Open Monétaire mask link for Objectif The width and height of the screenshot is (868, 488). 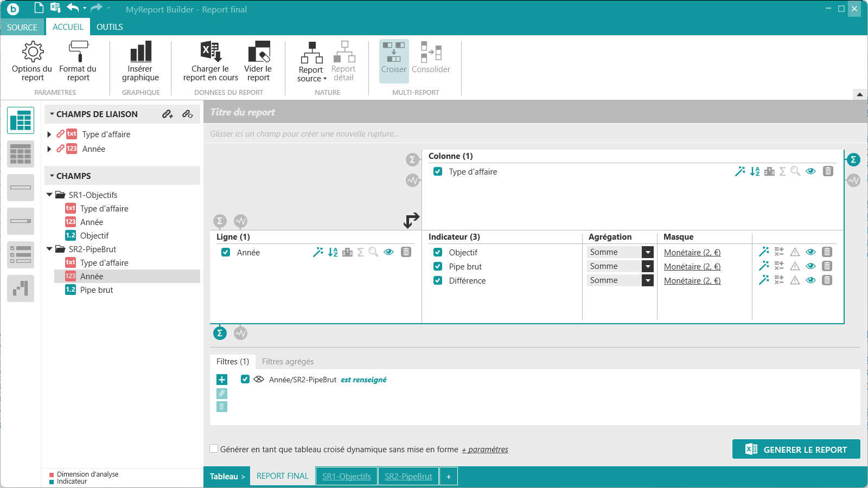pyautogui.click(x=692, y=253)
